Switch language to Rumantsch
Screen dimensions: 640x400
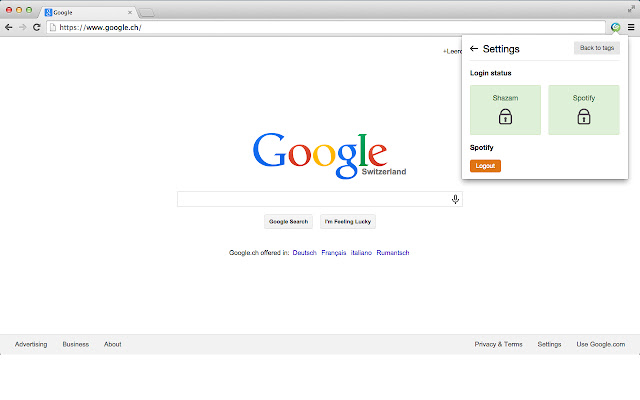pos(393,253)
